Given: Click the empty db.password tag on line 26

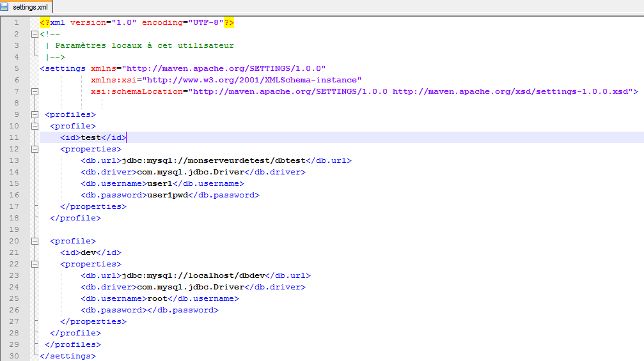Looking at the screenshot, I should click(150, 310).
